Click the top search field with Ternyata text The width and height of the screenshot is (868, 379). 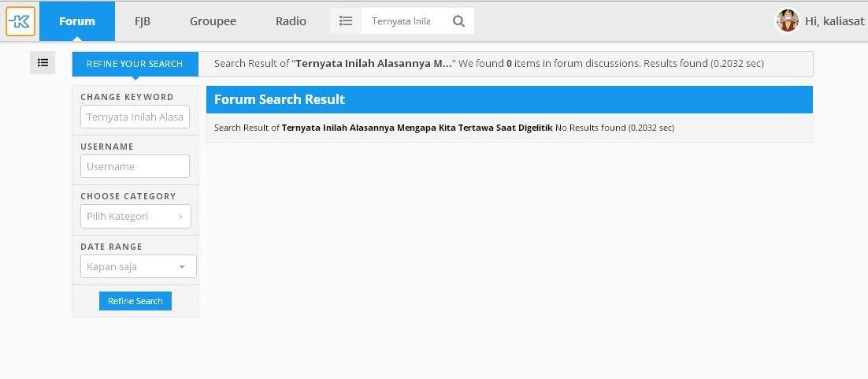point(403,21)
